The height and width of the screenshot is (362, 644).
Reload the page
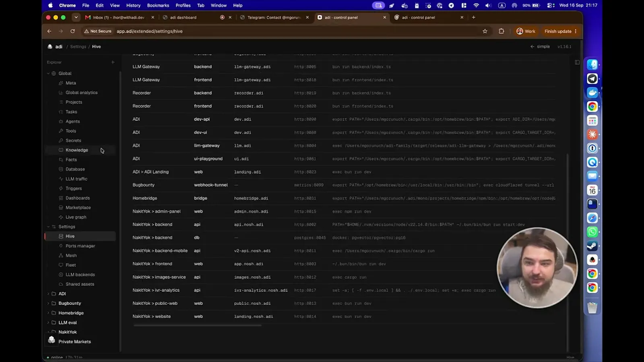[x=72, y=31]
